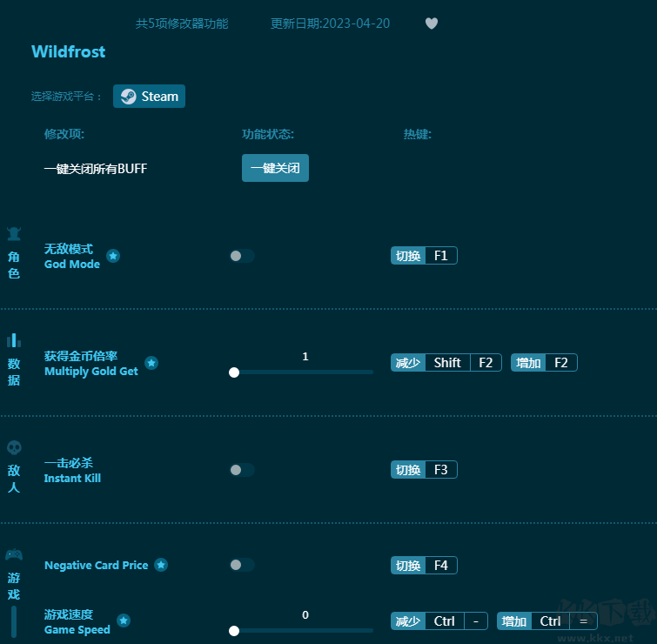Click the Steam logo icon
Viewport: 657px width, 644px height.
pos(129,97)
